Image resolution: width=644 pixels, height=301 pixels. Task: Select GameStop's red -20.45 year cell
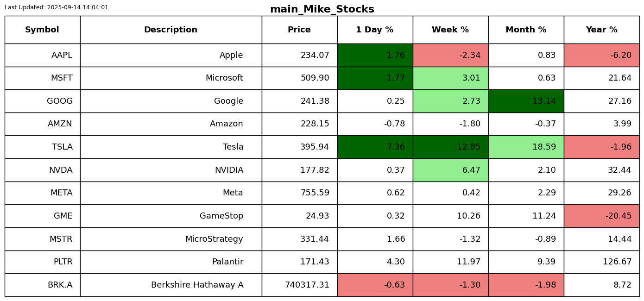(x=601, y=216)
